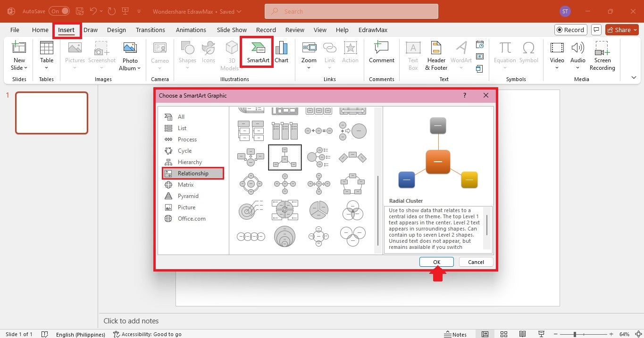The height and width of the screenshot is (338, 644).
Task: Toggle Notes pane in status bar
Action: click(456, 334)
